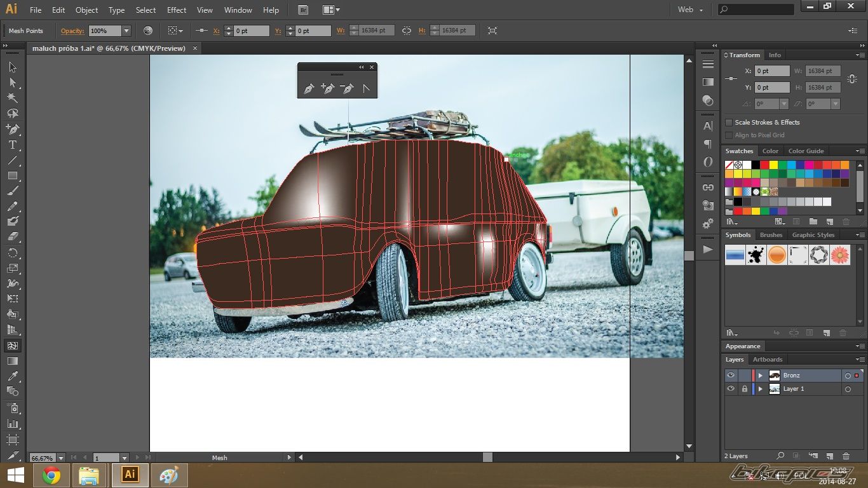Create a new layer in Layers panel
This screenshot has width=868, height=488.
click(829, 456)
